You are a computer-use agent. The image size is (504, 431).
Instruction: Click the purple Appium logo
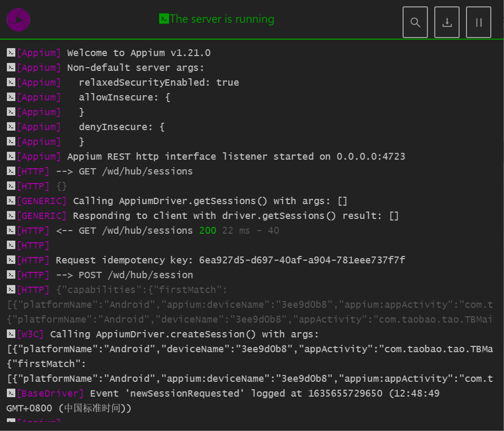[x=18, y=20]
